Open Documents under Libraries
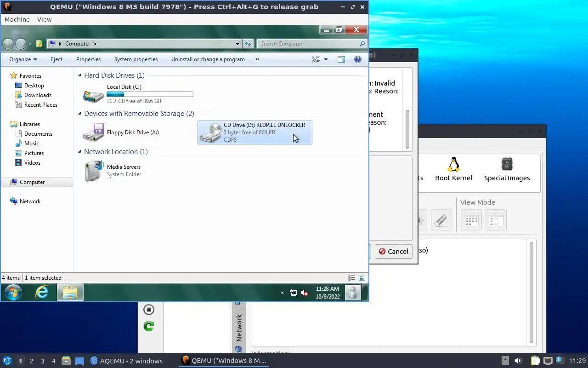The height and width of the screenshot is (368, 588). coord(38,134)
